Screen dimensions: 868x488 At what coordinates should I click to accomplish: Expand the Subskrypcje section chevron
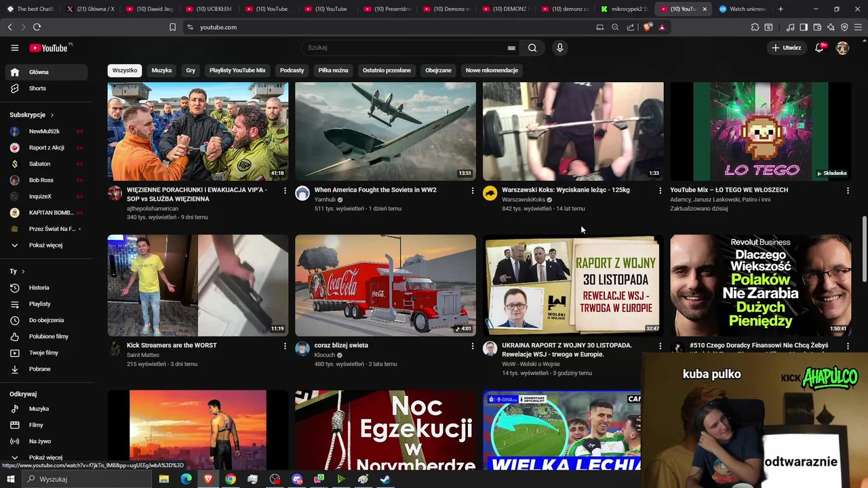point(52,115)
